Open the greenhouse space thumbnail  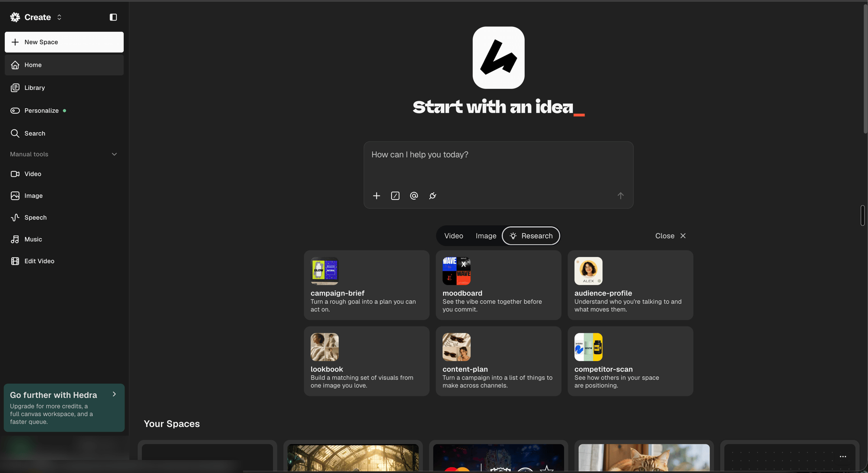pyautogui.click(x=353, y=457)
